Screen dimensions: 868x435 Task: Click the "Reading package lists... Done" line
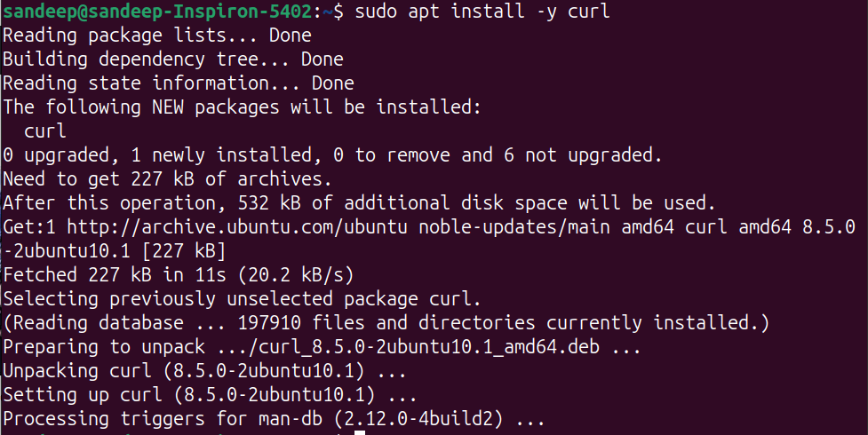(x=157, y=36)
